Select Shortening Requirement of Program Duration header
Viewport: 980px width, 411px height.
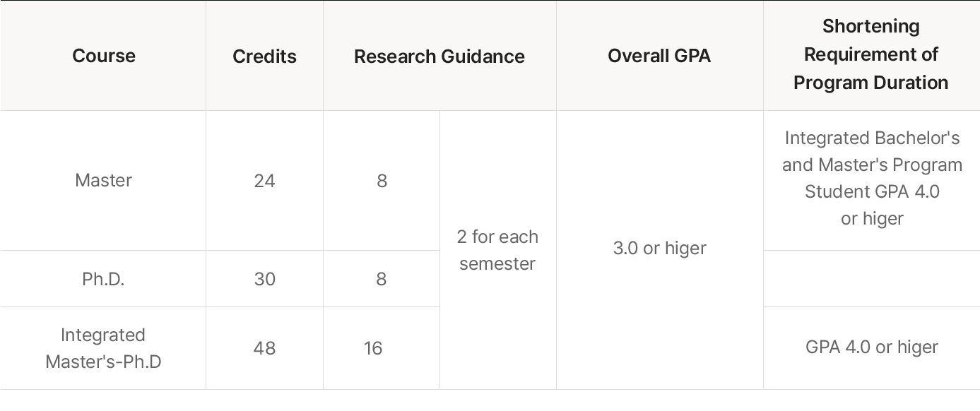coord(870,54)
